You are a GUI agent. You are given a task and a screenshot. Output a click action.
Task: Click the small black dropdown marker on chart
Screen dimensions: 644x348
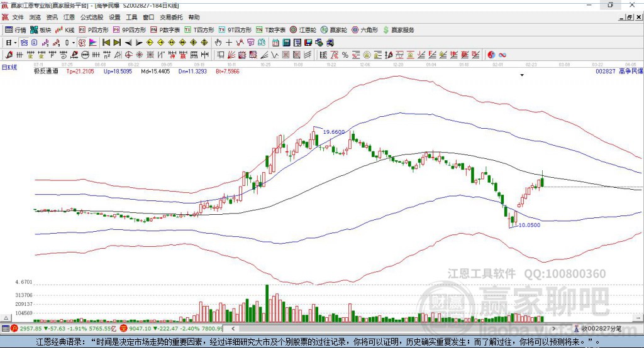522,75
